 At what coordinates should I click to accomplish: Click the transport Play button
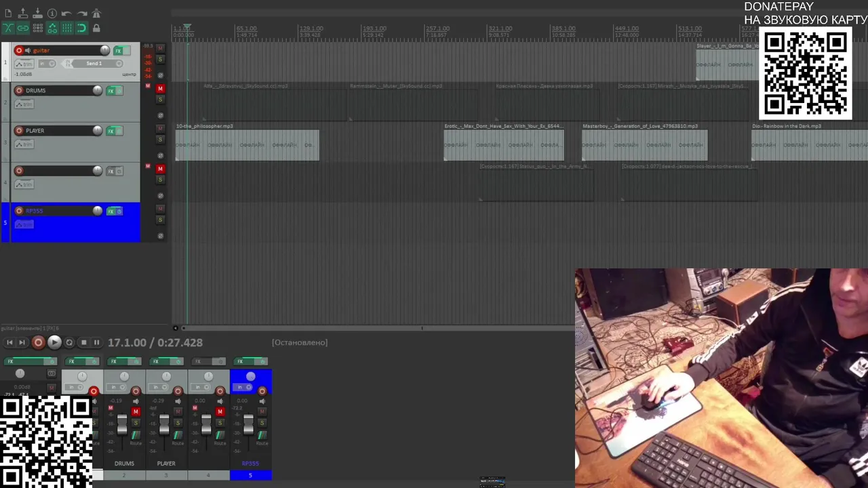coord(54,342)
